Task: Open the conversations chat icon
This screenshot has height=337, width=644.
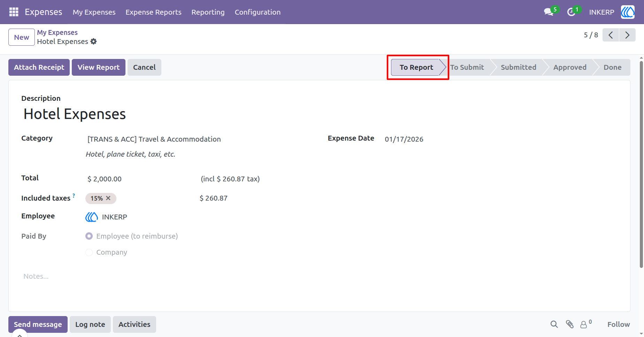Action: [549, 12]
